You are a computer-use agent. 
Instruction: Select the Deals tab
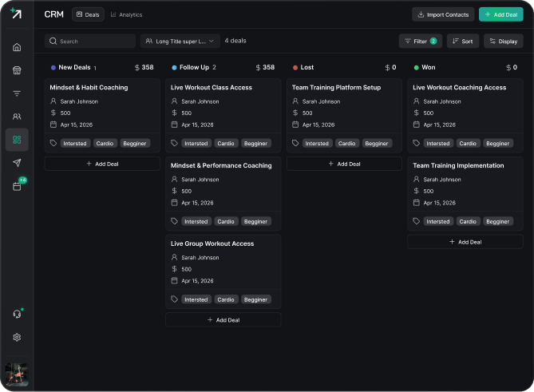pyautogui.click(x=88, y=14)
